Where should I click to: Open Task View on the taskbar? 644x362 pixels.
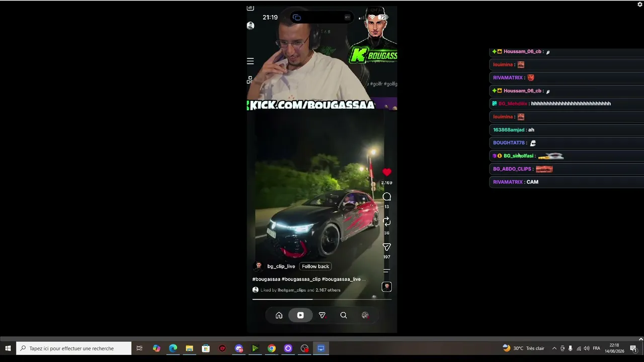click(139, 348)
